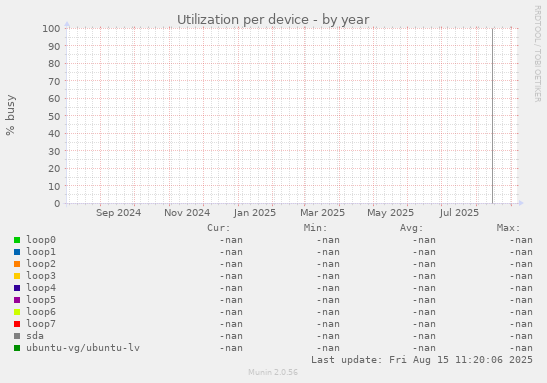Click the May 2025 axis label
Image resolution: width=547 pixels, height=383 pixels.
point(390,213)
